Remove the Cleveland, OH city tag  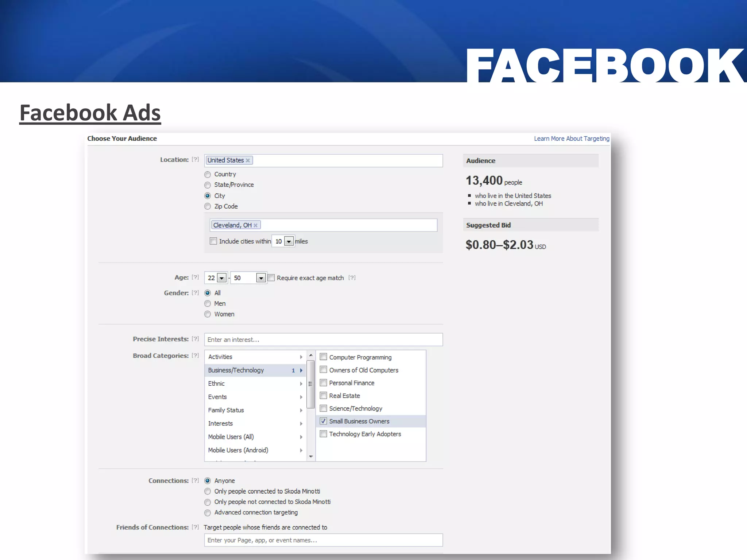[x=255, y=225]
